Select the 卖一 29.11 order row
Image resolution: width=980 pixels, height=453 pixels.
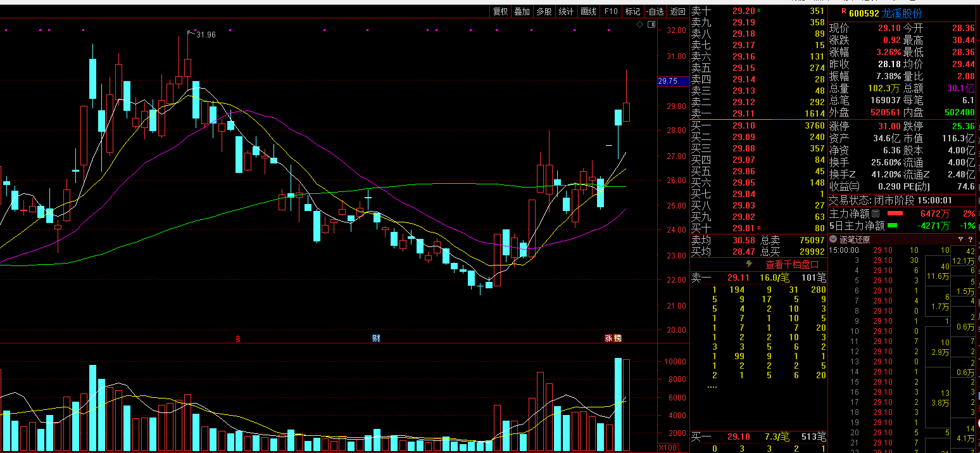pos(758,113)
